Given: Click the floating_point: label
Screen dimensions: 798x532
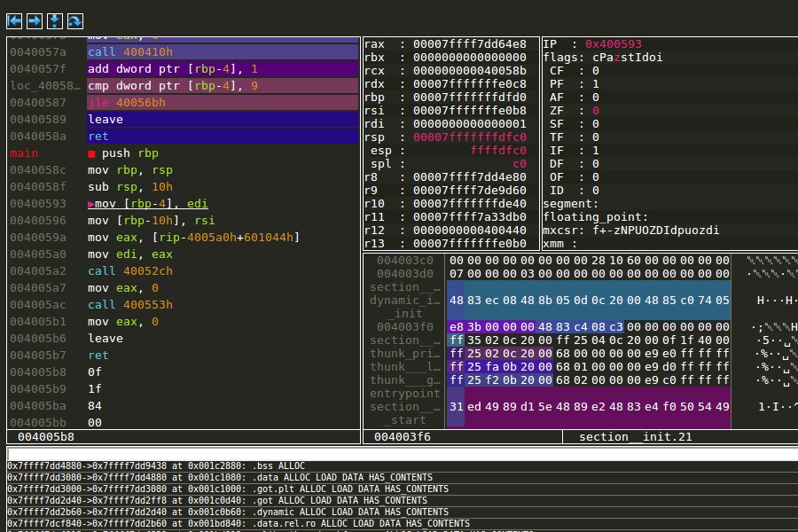Looking at the screenshot, I should 596,217.
